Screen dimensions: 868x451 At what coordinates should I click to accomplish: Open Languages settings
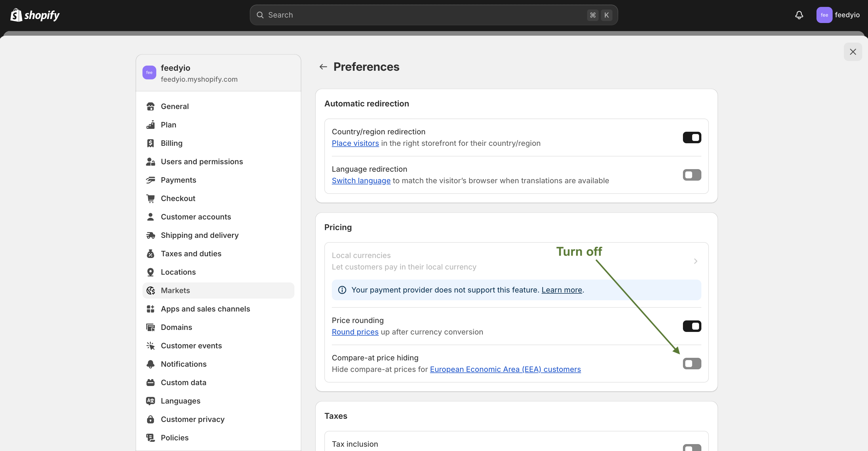coord(218,401)
